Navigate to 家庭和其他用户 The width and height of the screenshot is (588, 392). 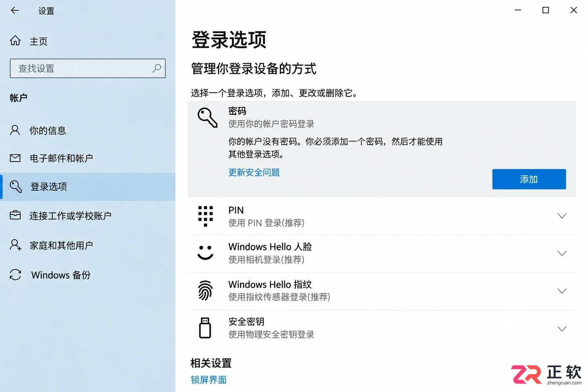(x=88, y=245)
